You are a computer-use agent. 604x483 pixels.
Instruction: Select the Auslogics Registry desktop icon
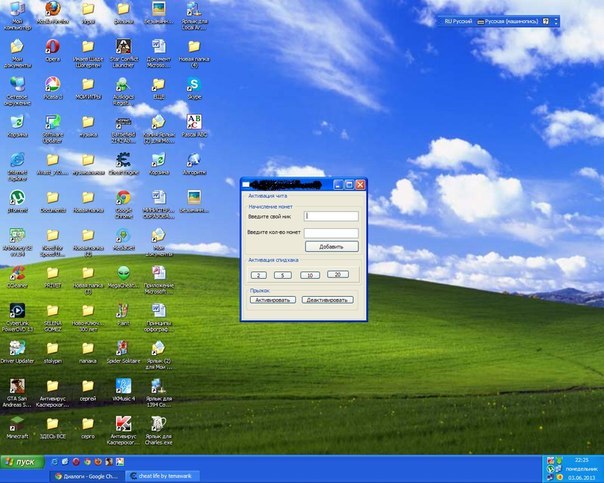[124, 91]
